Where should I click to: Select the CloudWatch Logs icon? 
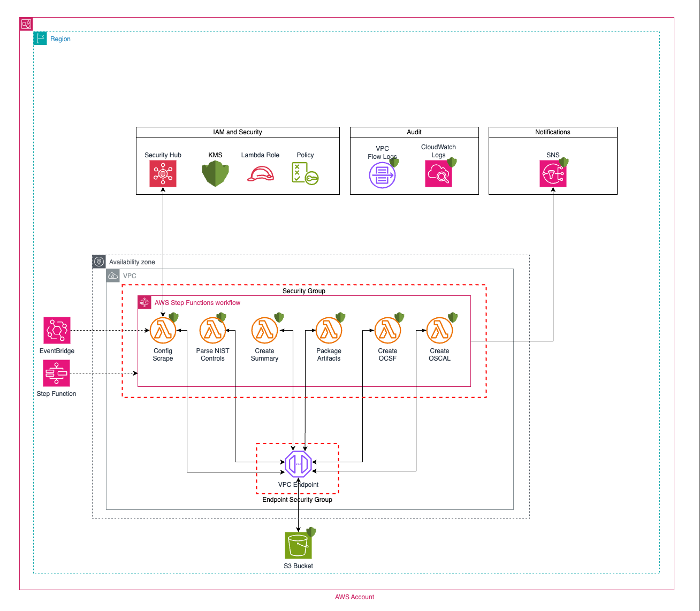(438, 174)
